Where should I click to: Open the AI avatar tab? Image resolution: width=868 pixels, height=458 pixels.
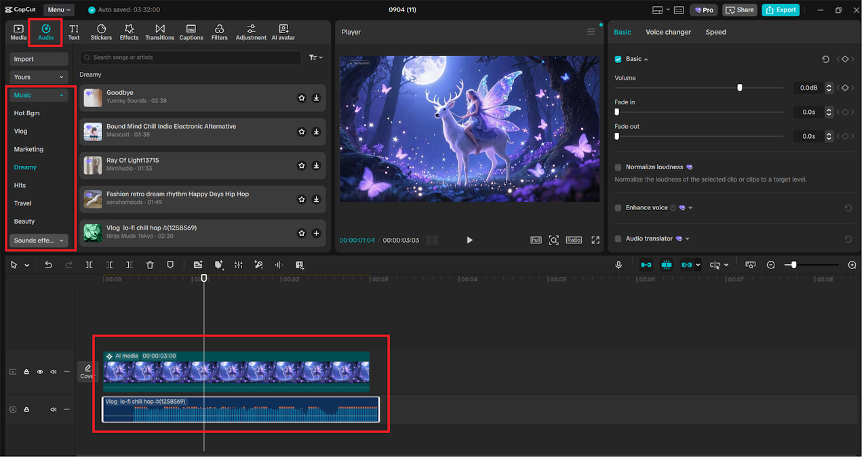283,32
